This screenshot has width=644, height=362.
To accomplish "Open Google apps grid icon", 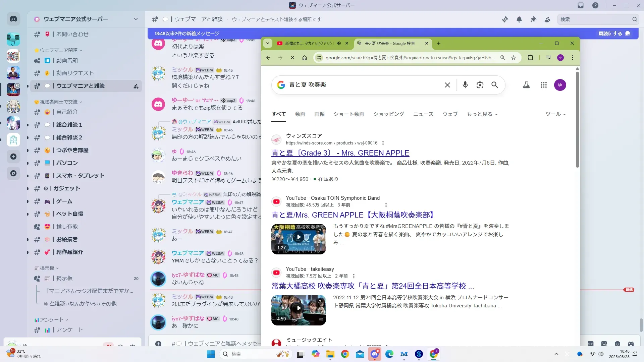I will click(544, 85).
